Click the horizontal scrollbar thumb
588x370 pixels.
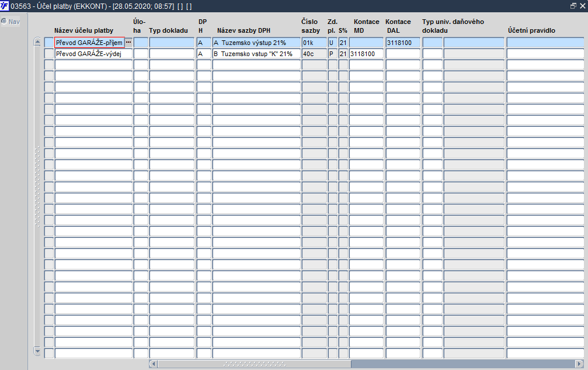click(254, 364)
